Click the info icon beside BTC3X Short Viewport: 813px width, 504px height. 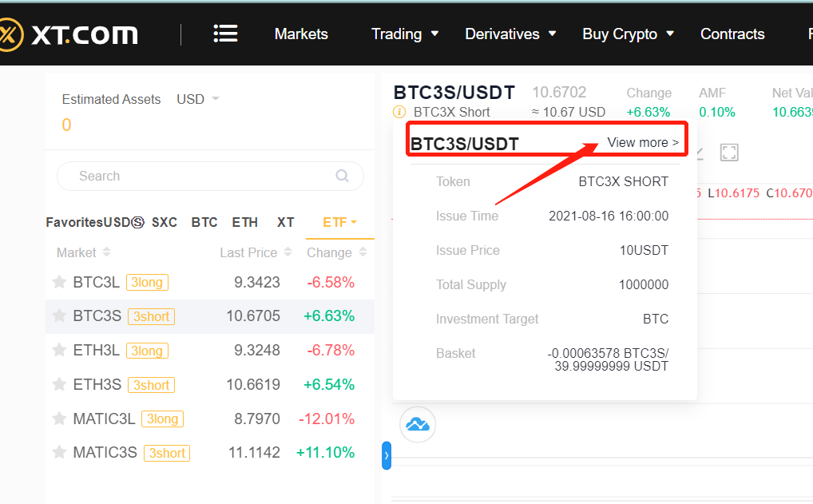coord(400,113)
